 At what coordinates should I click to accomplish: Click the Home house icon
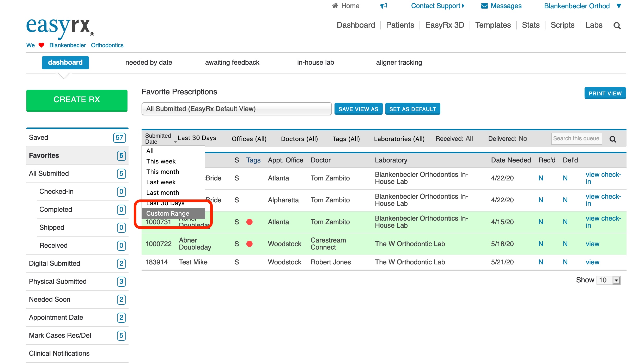click(x=335, y=6)
